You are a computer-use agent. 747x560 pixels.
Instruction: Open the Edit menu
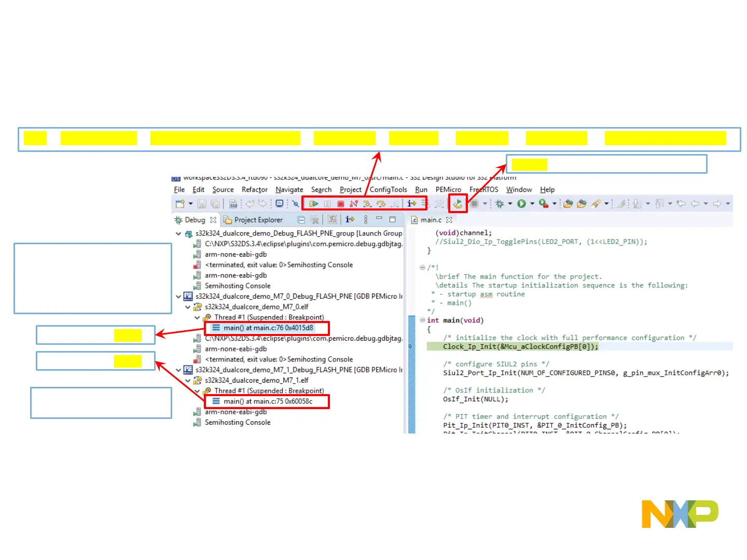point(198,190)
